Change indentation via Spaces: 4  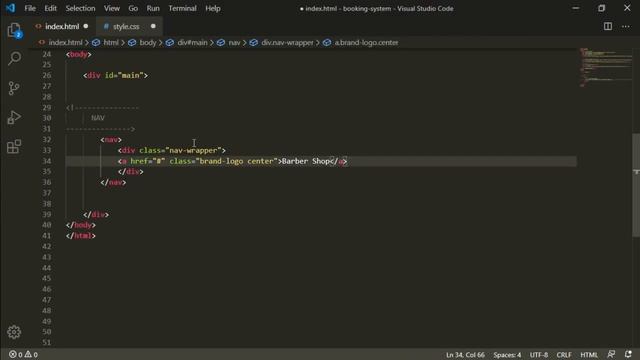pyautogui.click(x=507, y=355)
